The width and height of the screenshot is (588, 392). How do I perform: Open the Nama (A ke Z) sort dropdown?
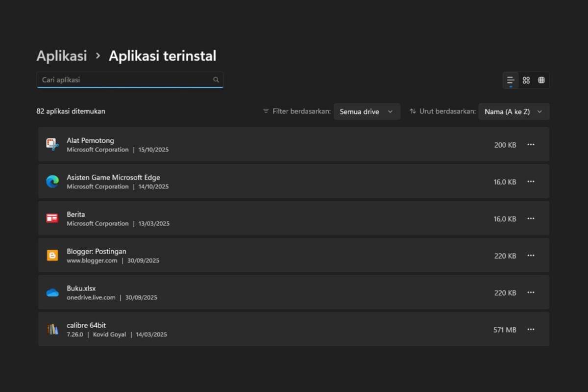coord(514,111)
